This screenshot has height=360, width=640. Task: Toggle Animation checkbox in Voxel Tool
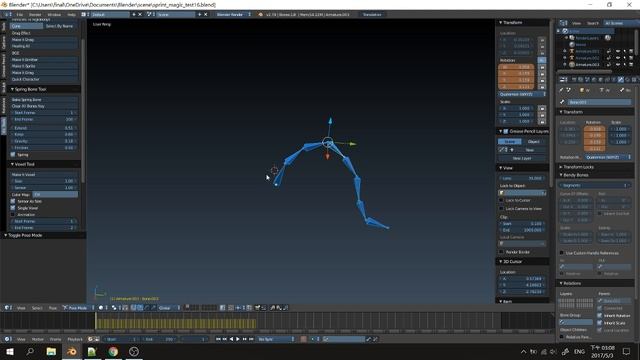point(13,214)
